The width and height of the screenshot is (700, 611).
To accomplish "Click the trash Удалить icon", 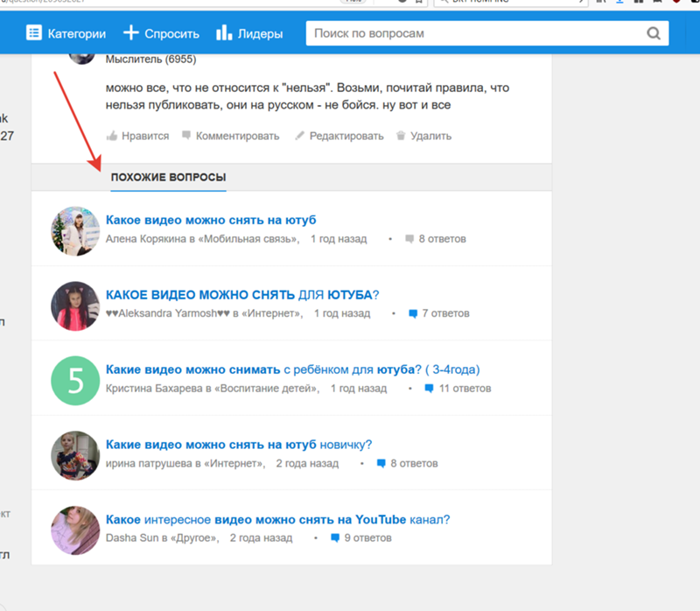I will pos(401,136).
